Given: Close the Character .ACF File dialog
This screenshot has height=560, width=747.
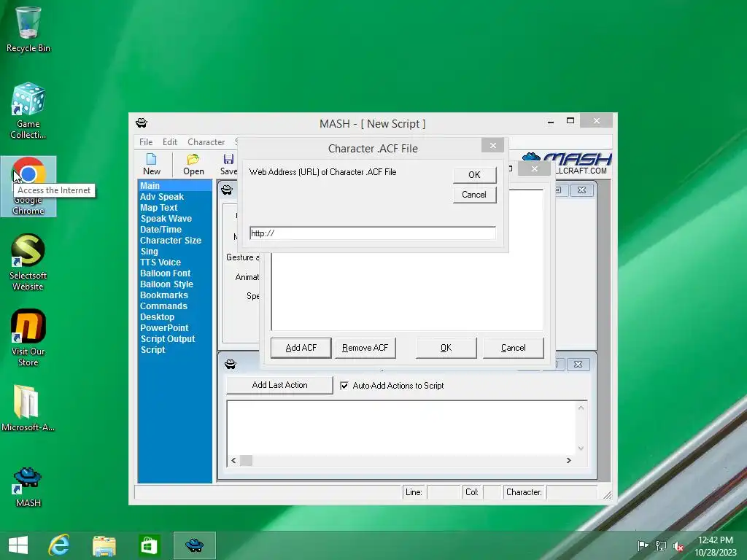Looking at the screenshot, I should (493, 146).
